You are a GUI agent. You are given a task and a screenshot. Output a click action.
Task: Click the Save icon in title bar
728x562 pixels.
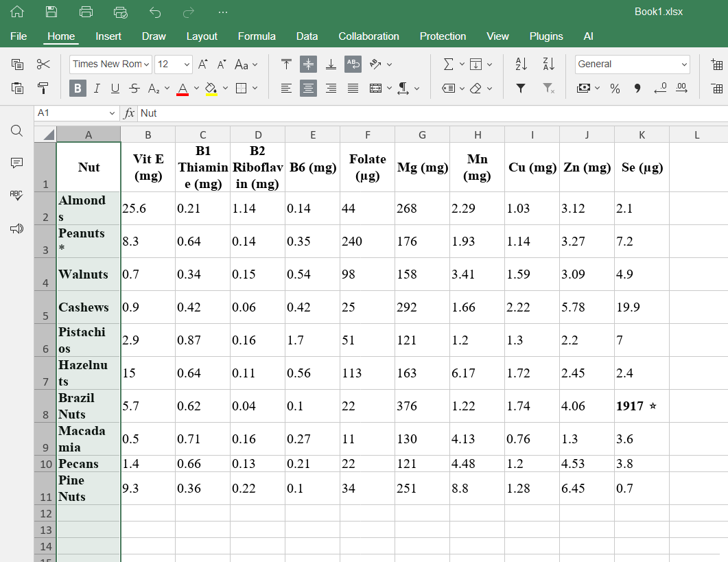(x=51, y=12)
